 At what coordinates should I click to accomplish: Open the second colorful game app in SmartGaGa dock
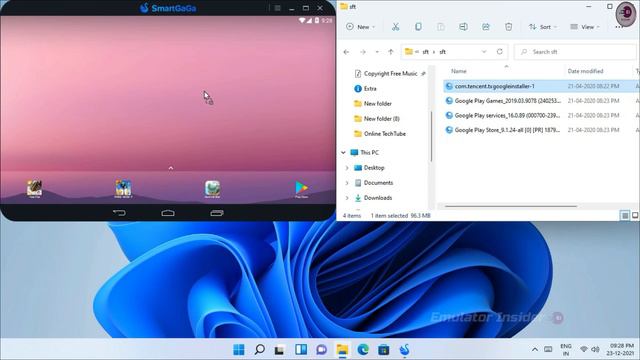click(x=123, y=189)
